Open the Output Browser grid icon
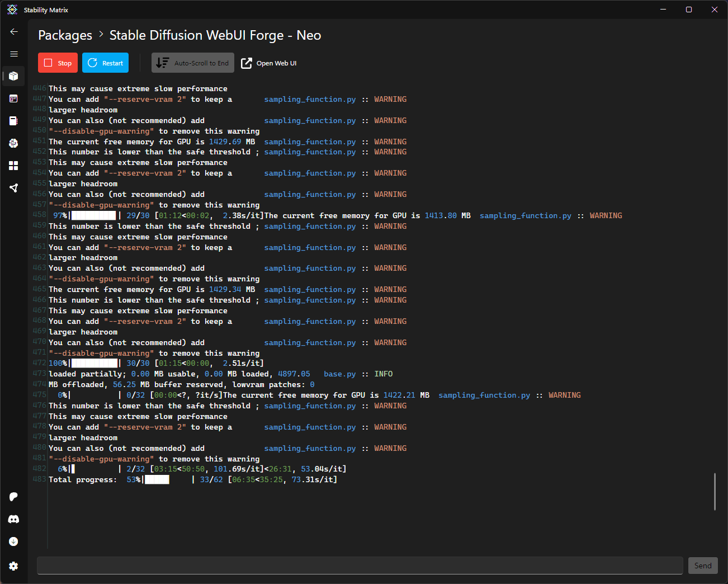 (x=14, y=166)
